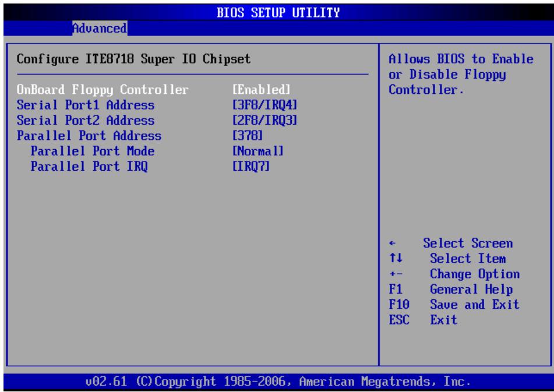The width and height of the screenshot is (554, 392).
Task: Select Parallel Port Address option
Action: tap(89, 136)
